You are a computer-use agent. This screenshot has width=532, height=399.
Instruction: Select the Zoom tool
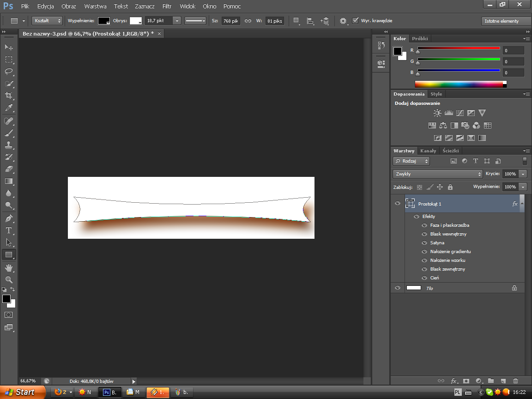[9, 280]
